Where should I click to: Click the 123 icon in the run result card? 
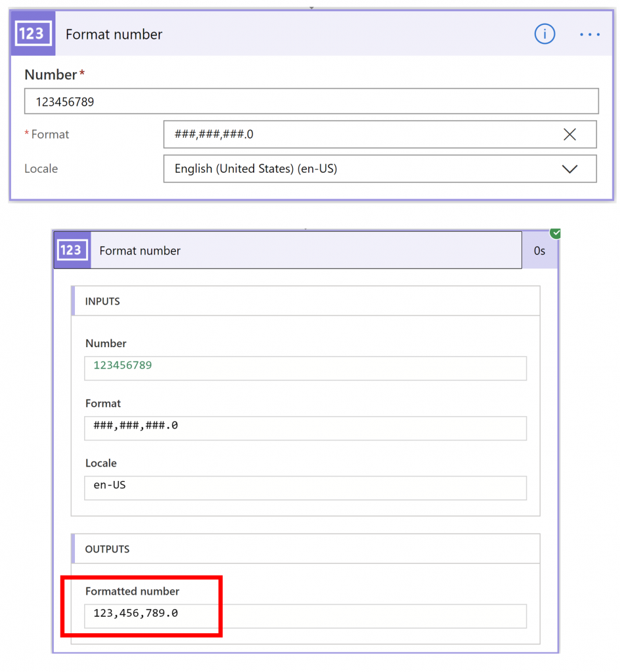(72, 250)
